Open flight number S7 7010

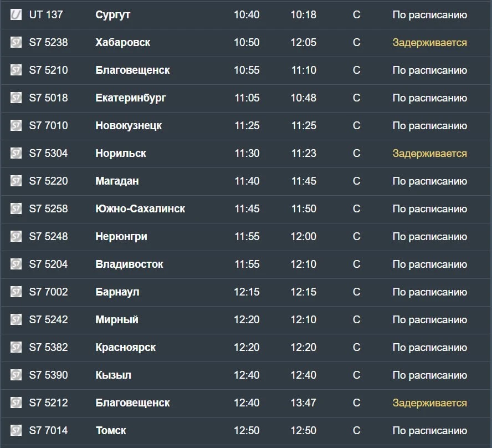[48, 125]
